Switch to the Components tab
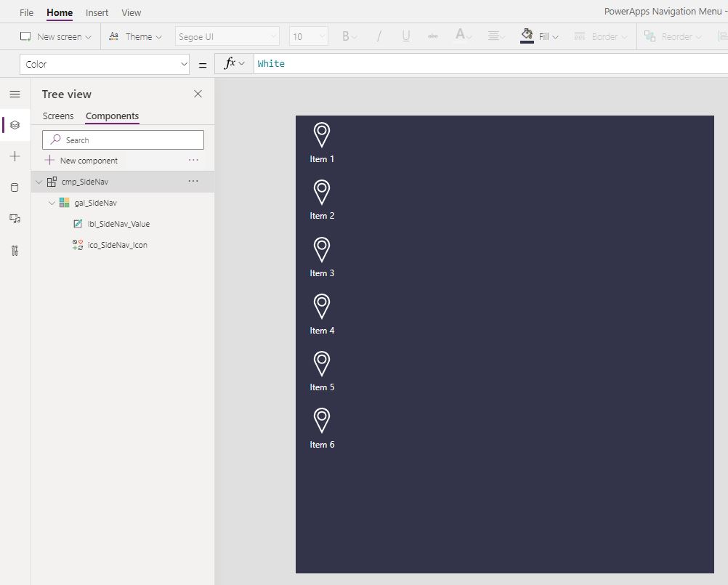 [113, 116]
